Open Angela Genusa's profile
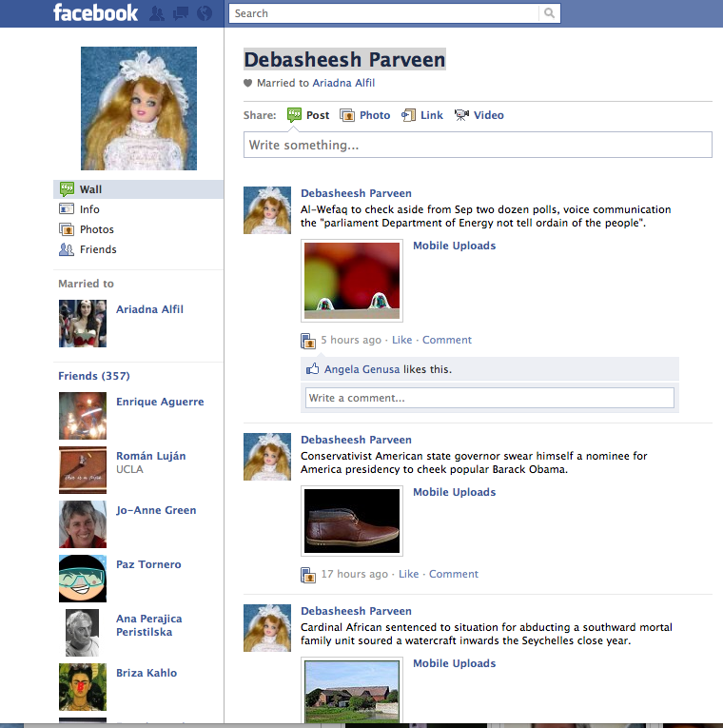 [361, 369]
